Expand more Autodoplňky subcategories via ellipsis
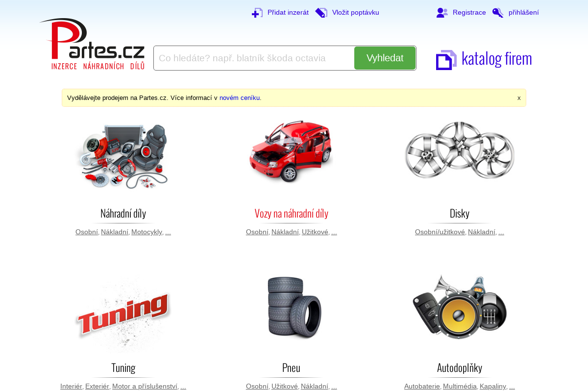The image size is (588, 392). click(x=512, y=386)
